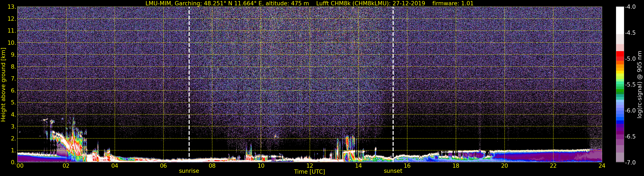Click the y-axis tick label "7."
The height and width of the screenshot is (176, 644).
[13, 79]
